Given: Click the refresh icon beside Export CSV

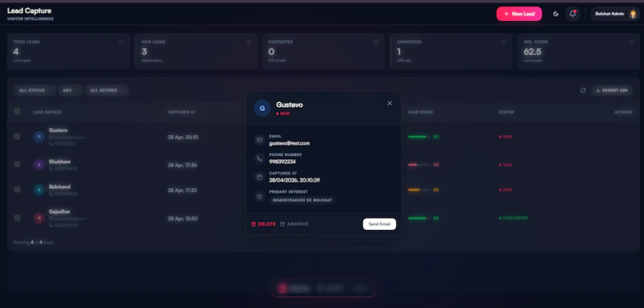Looking at the screenshot, I should point(583,90).
